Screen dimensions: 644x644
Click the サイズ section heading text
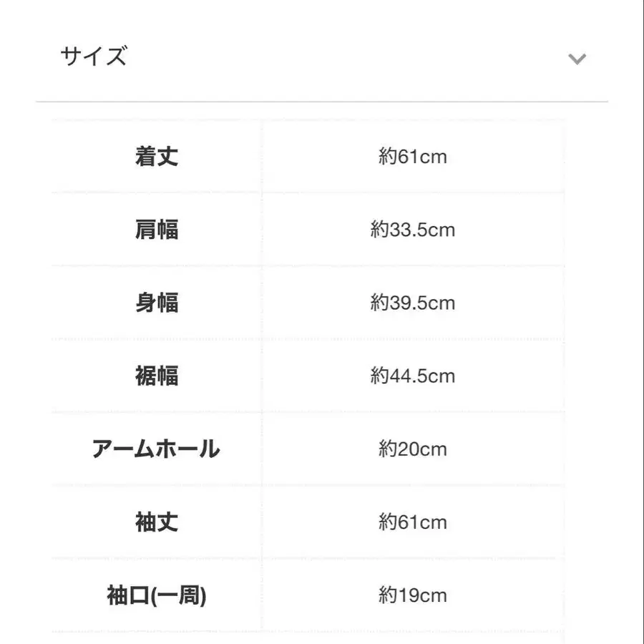(x=94, y=57)
